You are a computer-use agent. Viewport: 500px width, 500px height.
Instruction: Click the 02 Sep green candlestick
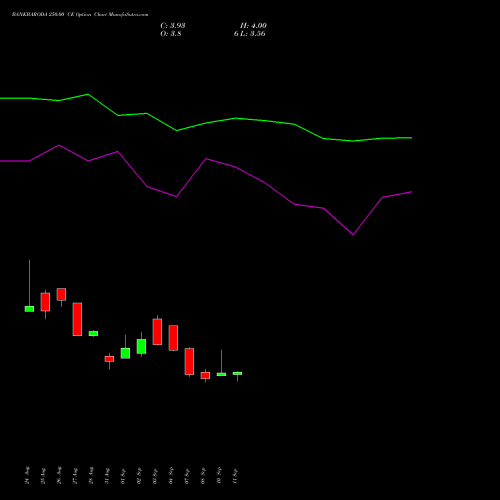141,346
